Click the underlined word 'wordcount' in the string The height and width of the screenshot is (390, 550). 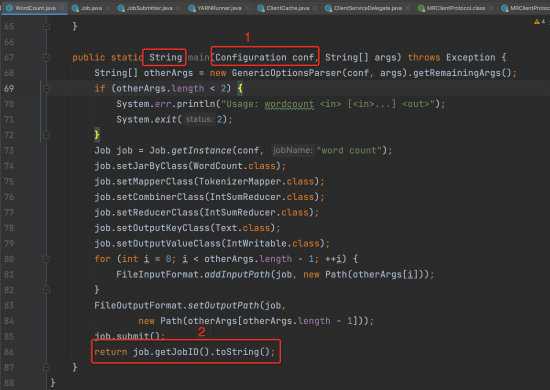289,104
